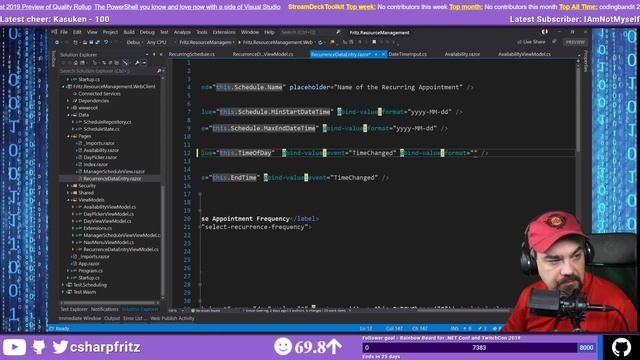Screen dimensions: 640x360
Task: Switch to the AvailabilityViewModel.cs tab
Action: (524, 54)
